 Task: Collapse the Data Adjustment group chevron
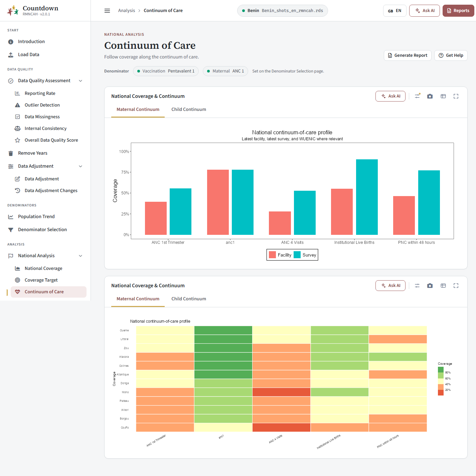tap(81, 166)
